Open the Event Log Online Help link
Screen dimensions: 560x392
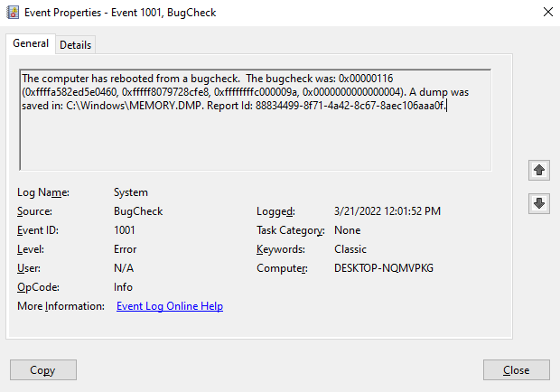(170, 306)
